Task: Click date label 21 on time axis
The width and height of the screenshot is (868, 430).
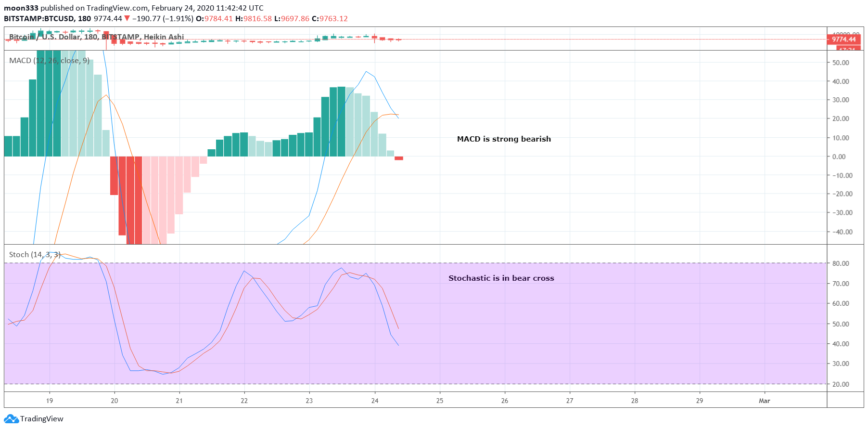Action: coord(179,401)
